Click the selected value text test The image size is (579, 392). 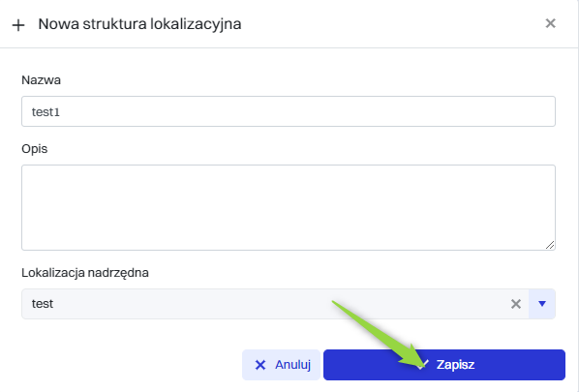(x=43, y=304)
